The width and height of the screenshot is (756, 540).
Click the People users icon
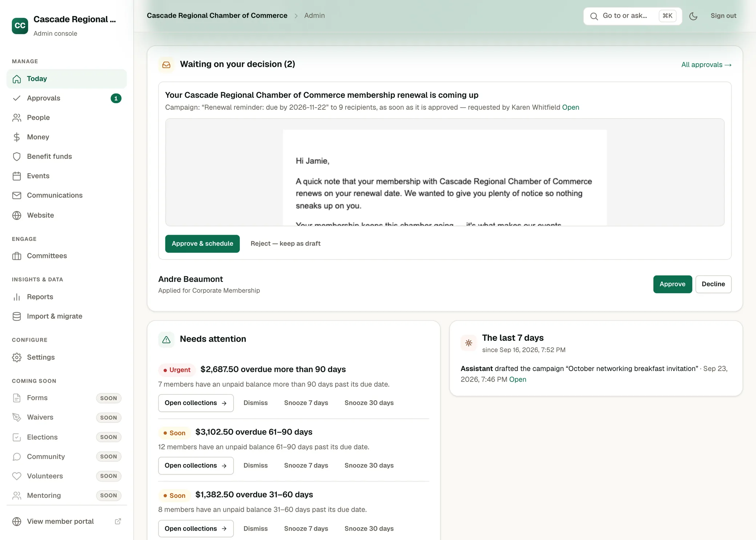(x=17, y=118)
